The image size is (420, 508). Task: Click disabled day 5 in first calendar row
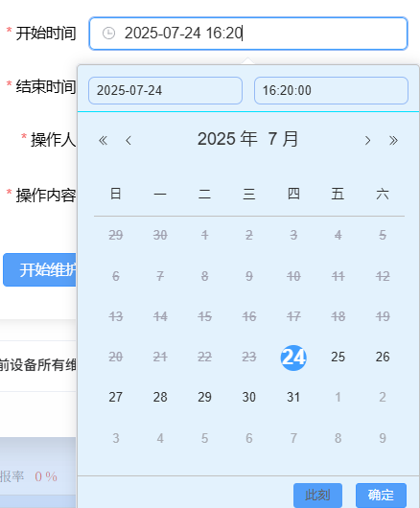pos(383,235)
